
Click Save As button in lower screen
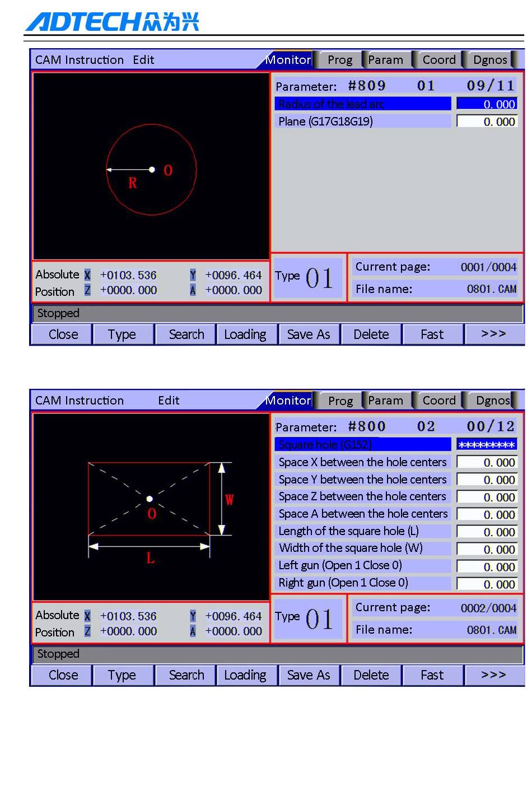(309, 675)
